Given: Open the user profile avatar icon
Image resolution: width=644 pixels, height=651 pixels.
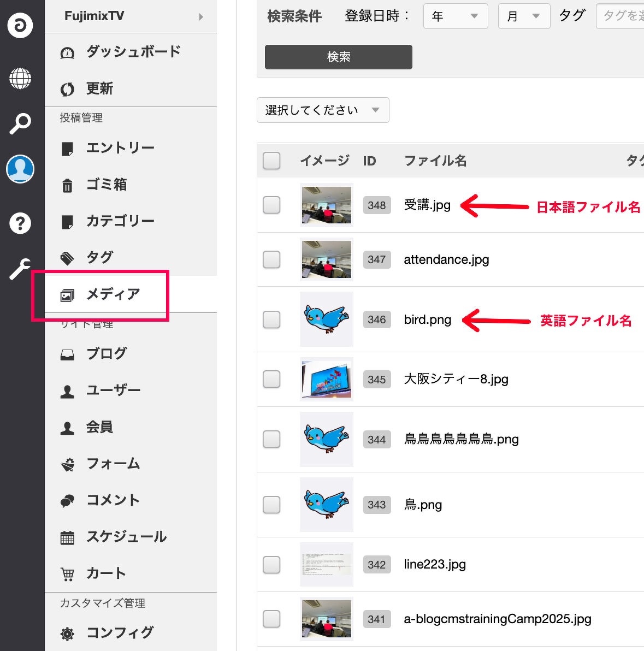Looking at the screenshot, I should coord(20,169).
